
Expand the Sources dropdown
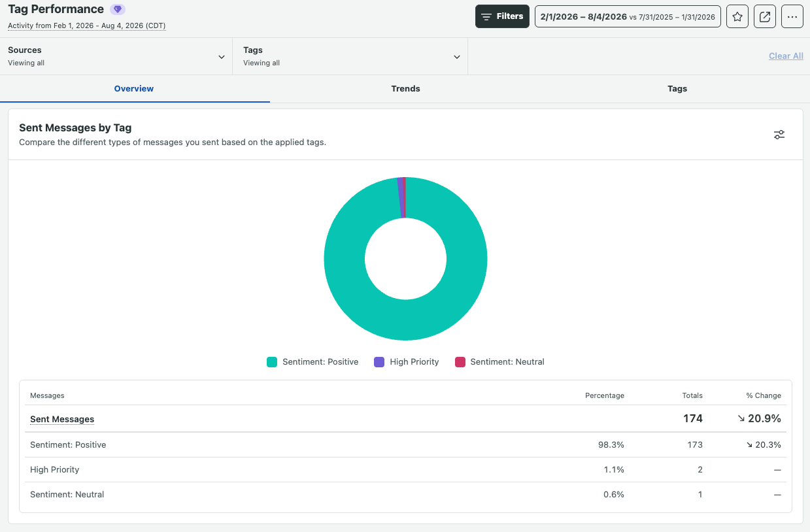tap(116, 56)
